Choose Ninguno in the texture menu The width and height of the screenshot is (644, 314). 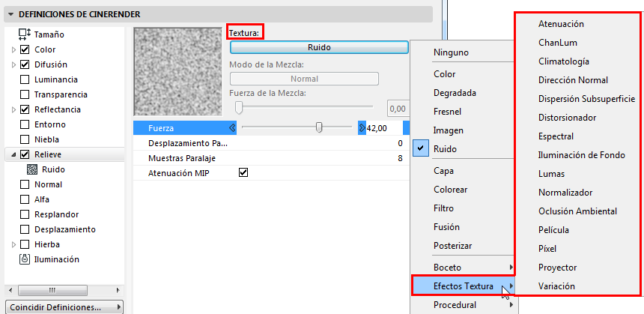tap(451, 52)
